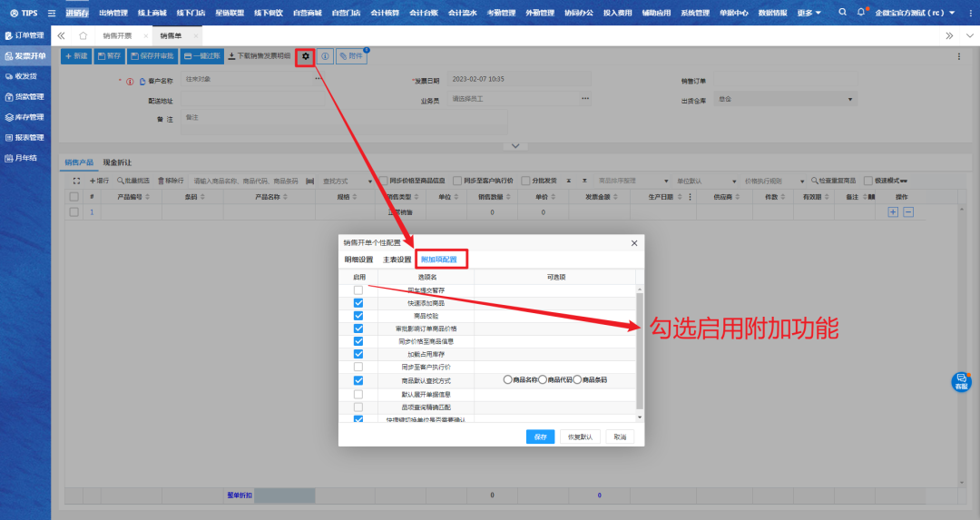This screenshot has height=520, width=980.
Task: Expand the 更多 menu in top navigation
Action: click(808, 13)
